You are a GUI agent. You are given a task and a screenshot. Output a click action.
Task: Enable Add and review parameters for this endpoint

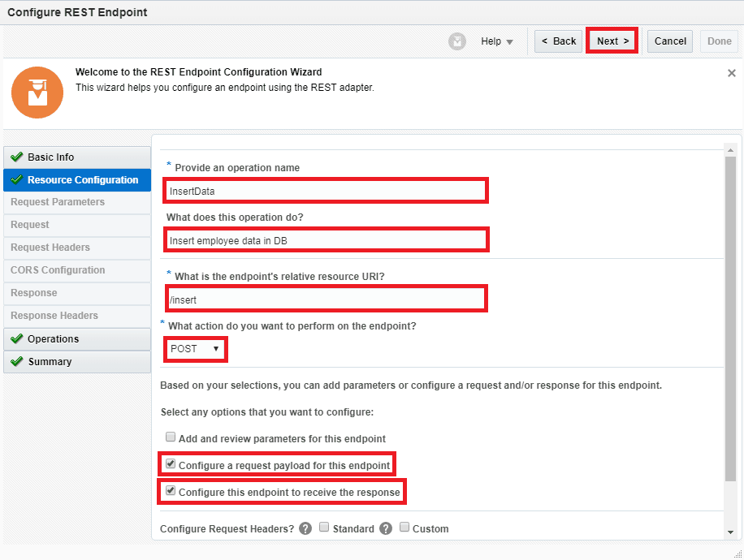(171, 437)
